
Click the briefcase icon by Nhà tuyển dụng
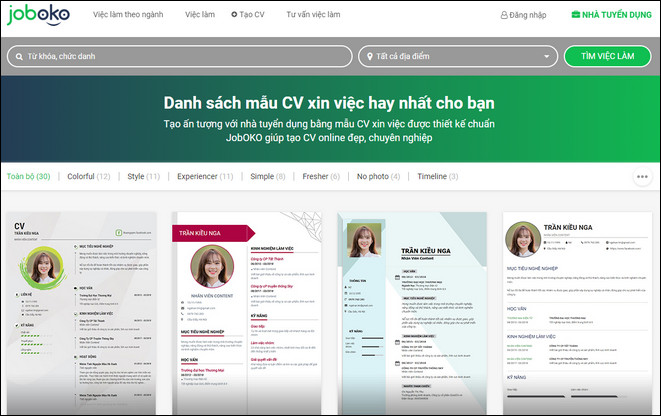575,15
